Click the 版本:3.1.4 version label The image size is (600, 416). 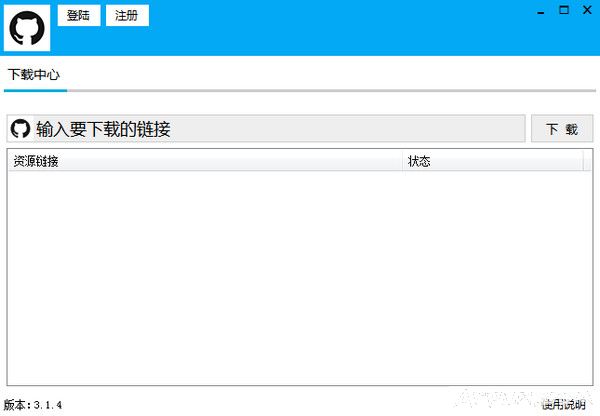click(x=33, y=405)
